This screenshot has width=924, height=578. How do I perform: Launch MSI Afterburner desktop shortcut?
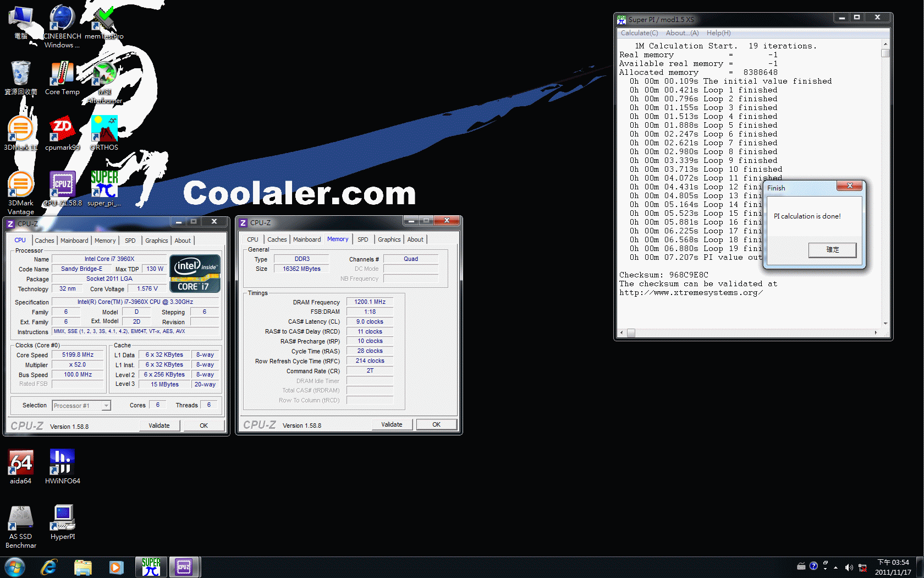[104, 83]
